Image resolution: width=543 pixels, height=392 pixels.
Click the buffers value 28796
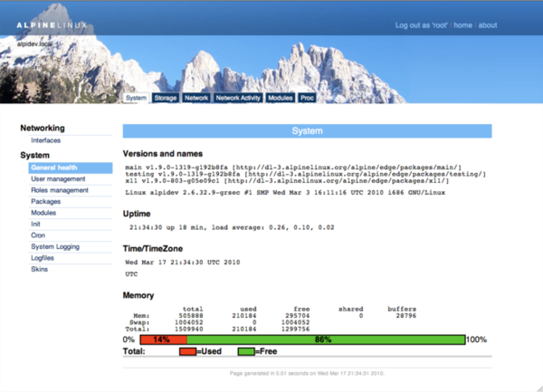pyautogui.click(x=406, y=316)
